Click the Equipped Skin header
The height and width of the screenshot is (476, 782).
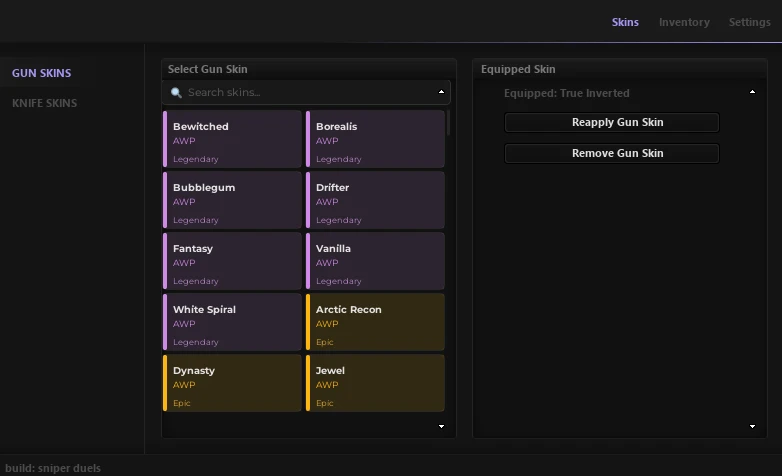(518, 69)
